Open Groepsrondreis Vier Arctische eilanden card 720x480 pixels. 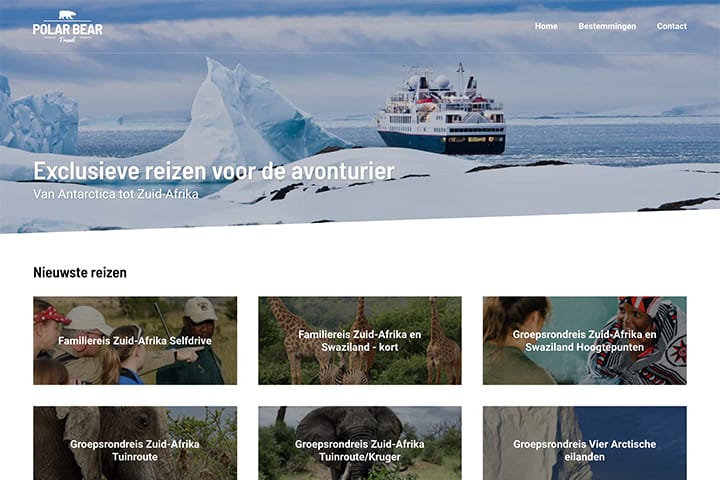click(x=585, y=443)
